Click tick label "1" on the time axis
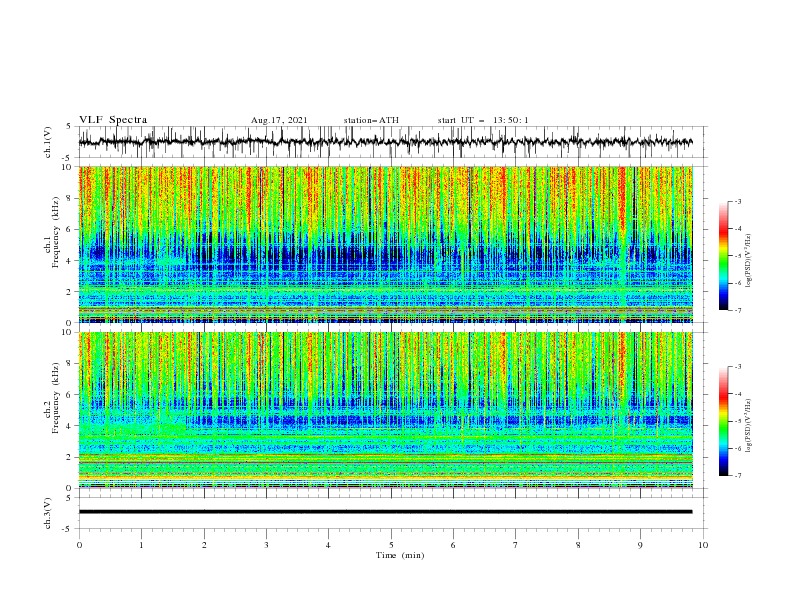The height and width of the screenshot is (612, 792). click(141, 545)
